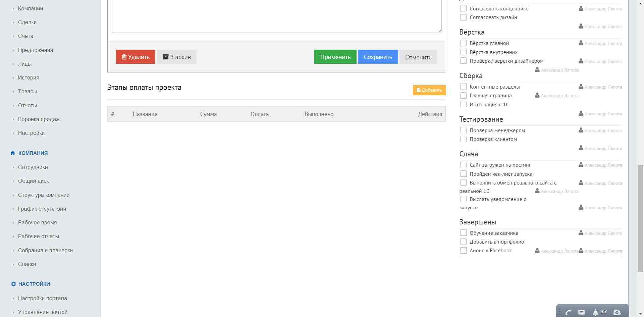Navigate to Воронка продаж
The width and height of the screenshot is (644, 317).
click(39, 119)
